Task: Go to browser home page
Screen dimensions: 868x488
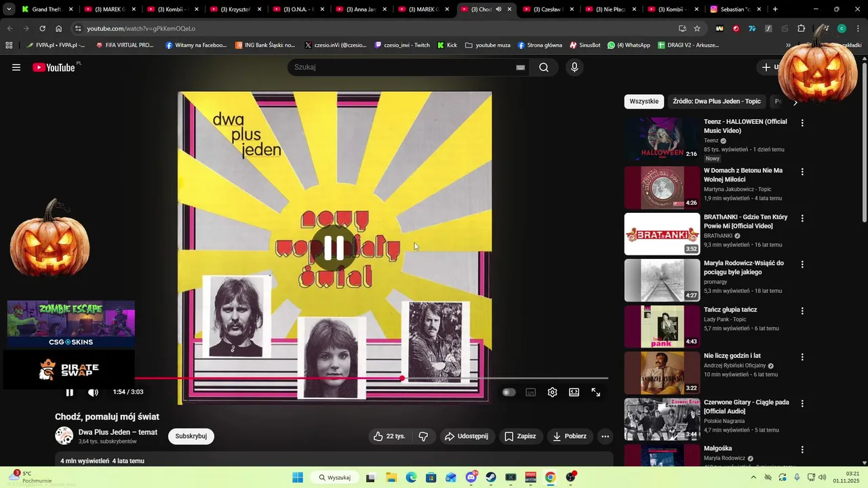Action: pyautogui.click(x=59, y=28)
